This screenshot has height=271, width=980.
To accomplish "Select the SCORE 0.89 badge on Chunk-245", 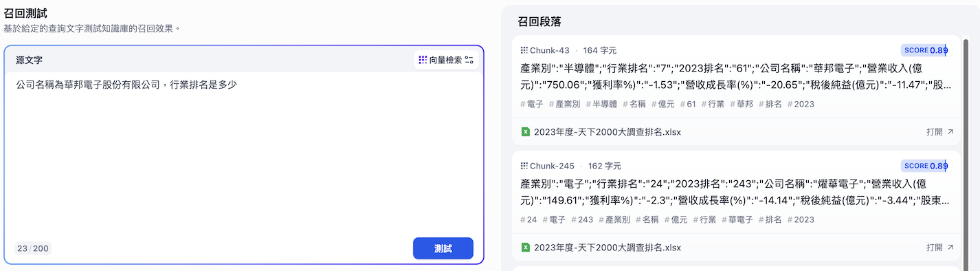I will tap(924, 166).
